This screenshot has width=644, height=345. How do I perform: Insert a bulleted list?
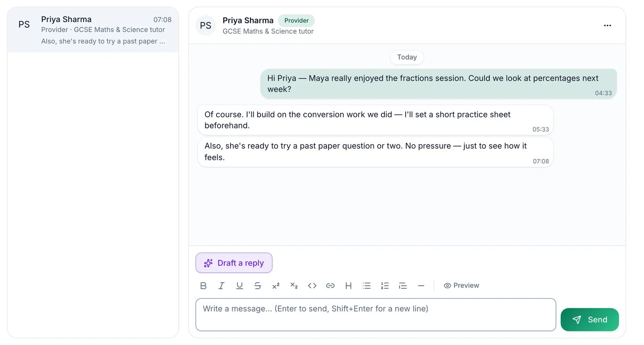coord(367,285)
